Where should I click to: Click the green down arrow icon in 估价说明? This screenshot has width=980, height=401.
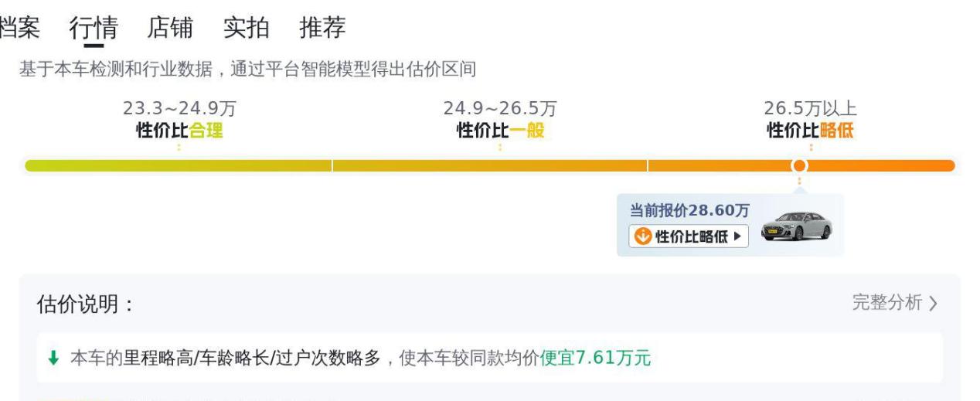pyautogui.click(x=53, y=359)
